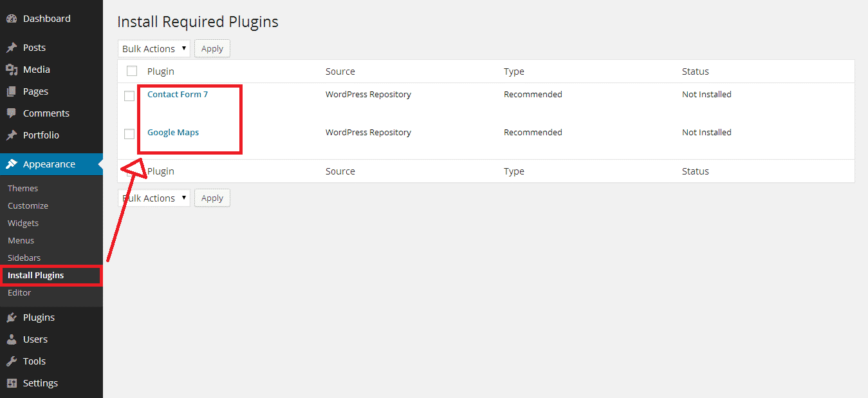Click the Pages icon
The height and width of the screenshot is (398, 868).
12,91
